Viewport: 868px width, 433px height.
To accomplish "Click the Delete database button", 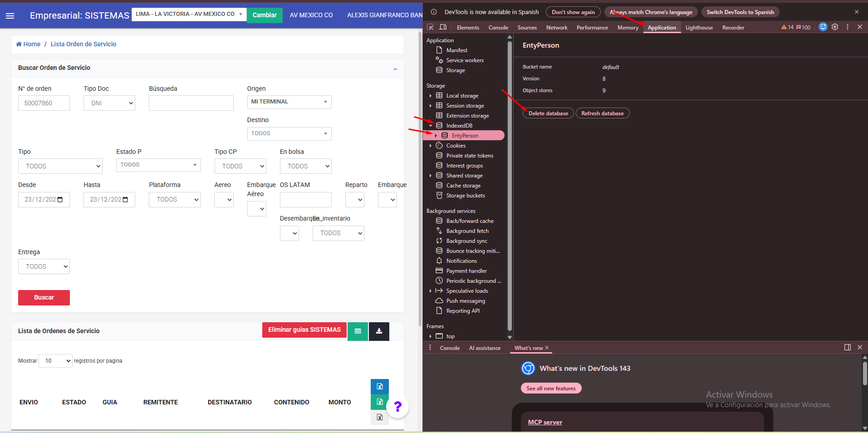I will click(x=548, y=113).
